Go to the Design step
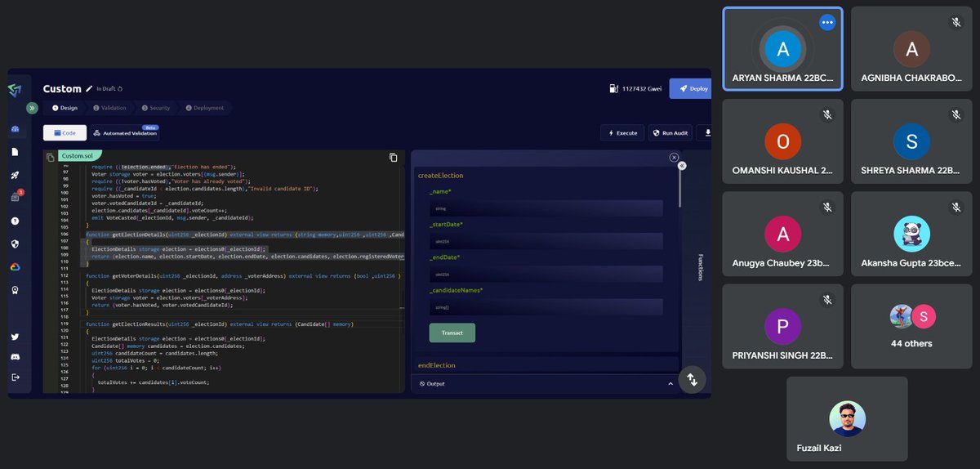 65,108
